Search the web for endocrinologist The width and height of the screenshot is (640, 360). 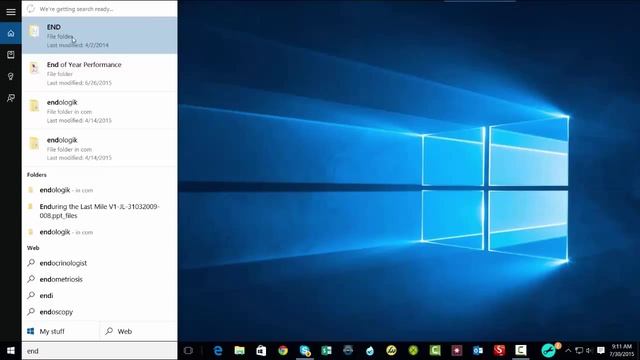click(100, 263)
